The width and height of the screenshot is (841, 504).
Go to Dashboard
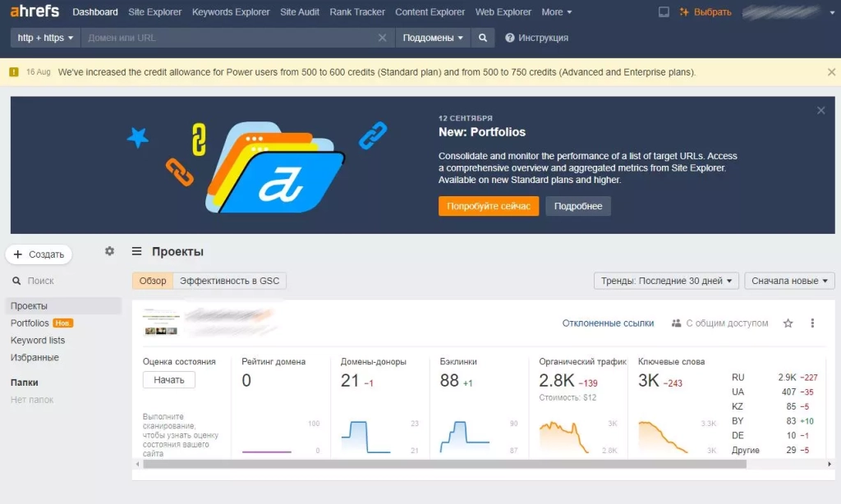95,11
